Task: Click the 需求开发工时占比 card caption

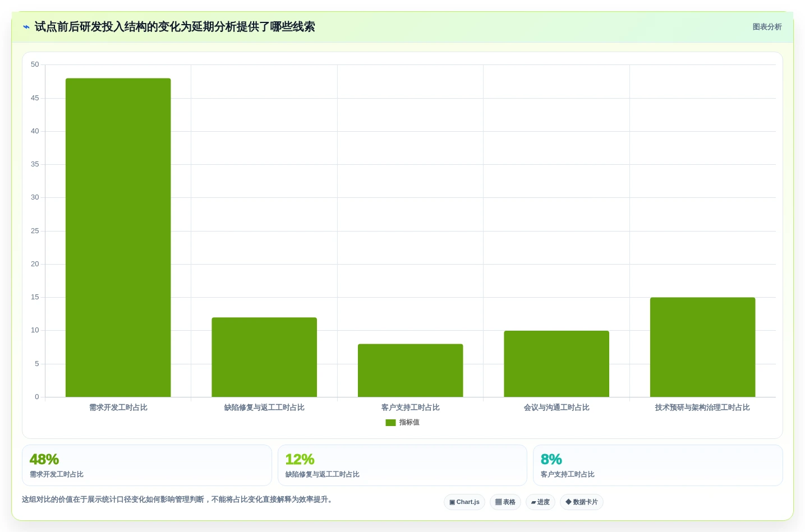Action: tap(57, 474)
